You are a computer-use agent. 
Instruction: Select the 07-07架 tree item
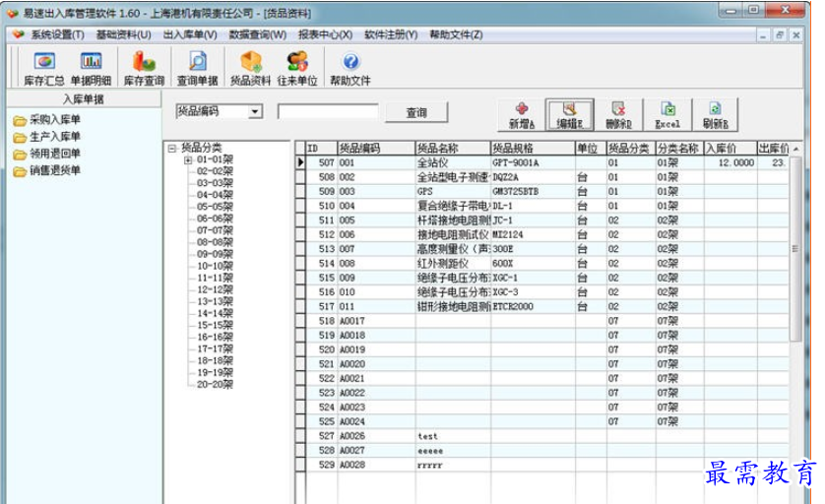point(215,230)
